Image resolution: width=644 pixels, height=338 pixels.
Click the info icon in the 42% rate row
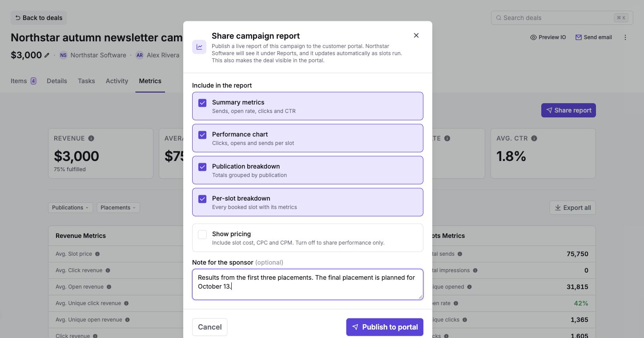[x=456, y=303]
